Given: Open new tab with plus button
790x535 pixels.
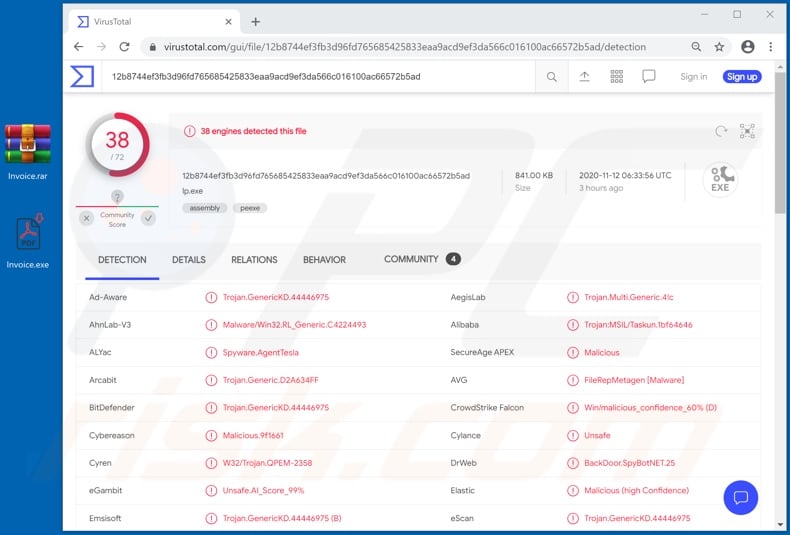Looking at the screenshot, I should point(255,22).
